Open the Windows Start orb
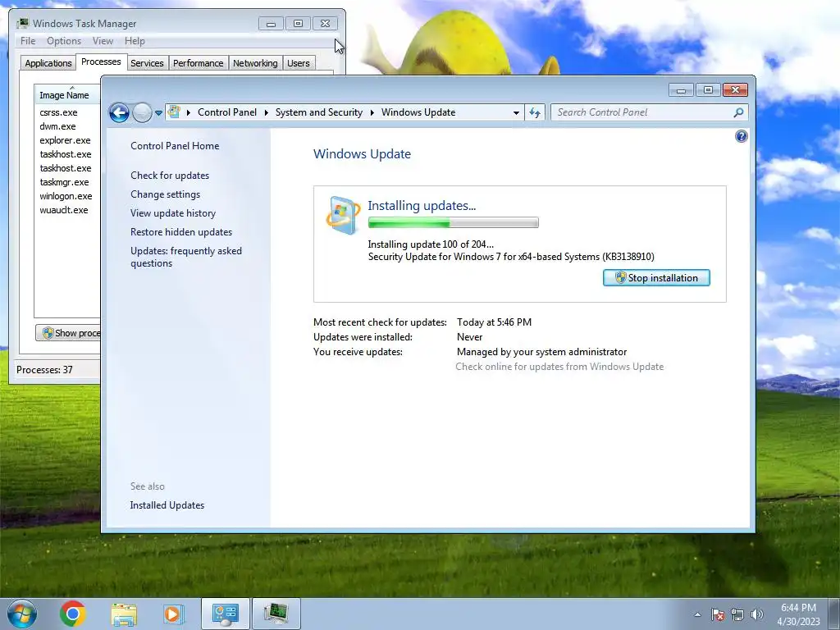 [x=22, y=614]
